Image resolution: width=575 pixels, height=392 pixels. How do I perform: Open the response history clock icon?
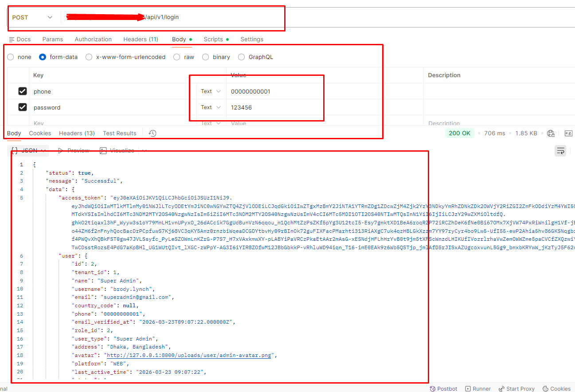pyautogui.click(x=152, y=133)
